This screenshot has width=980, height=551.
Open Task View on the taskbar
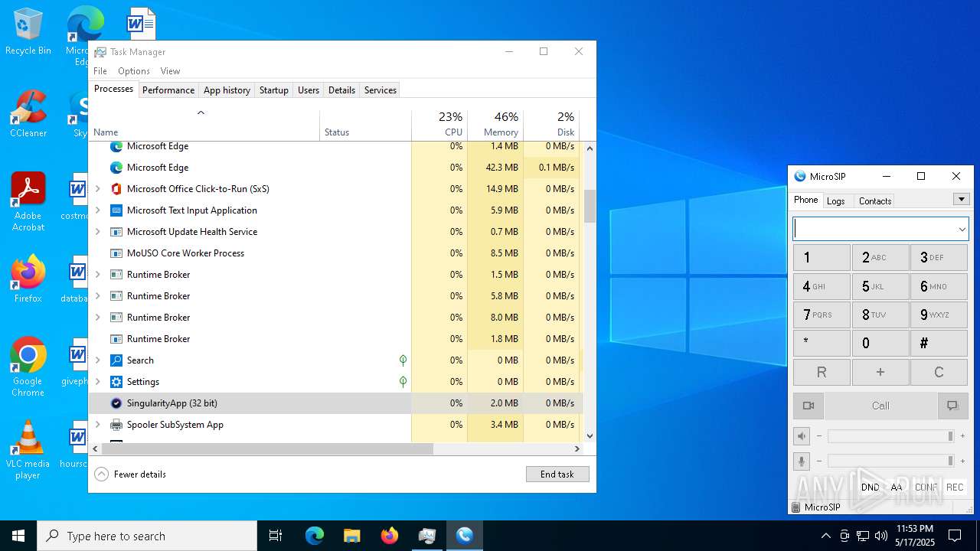pos(276,536)
